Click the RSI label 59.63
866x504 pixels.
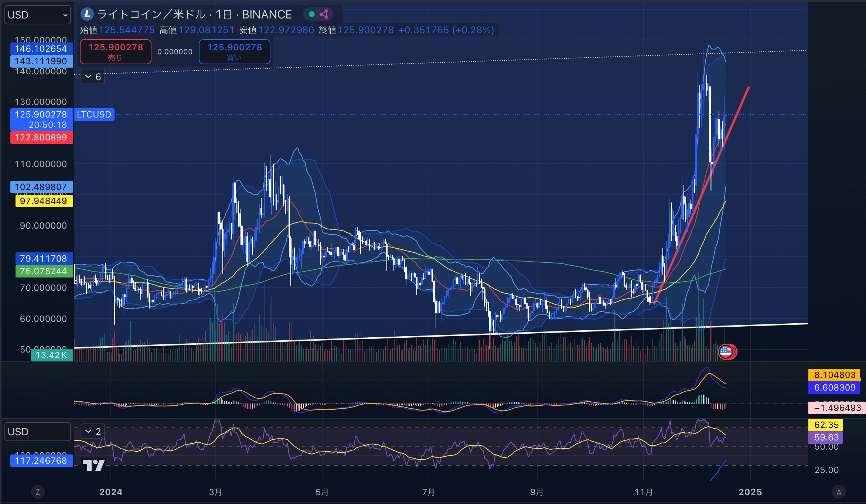pyautogui.click(x=826, y=437)
